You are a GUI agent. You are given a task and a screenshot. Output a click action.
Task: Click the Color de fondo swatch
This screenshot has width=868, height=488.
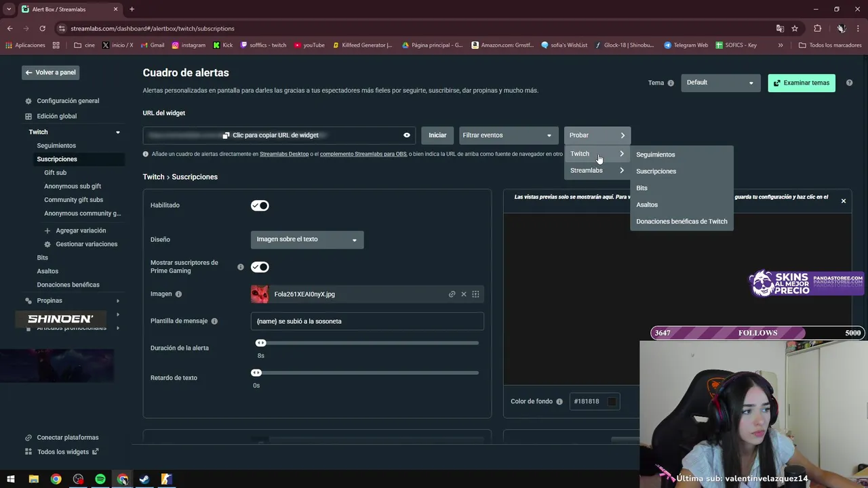612,401
